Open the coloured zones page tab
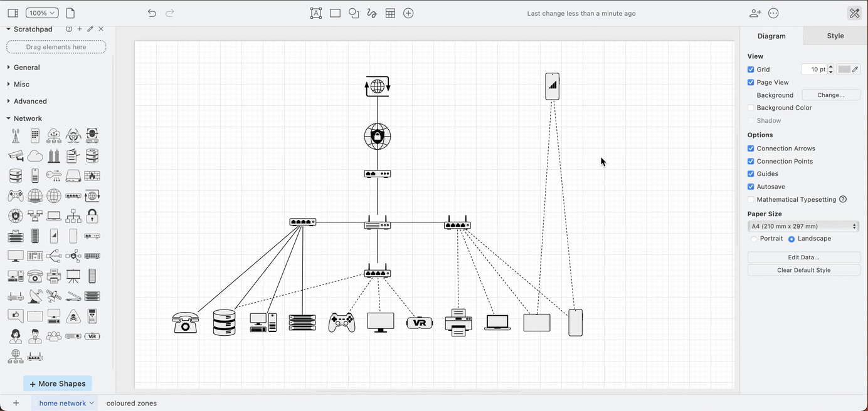The height and width of the screenshot is (411, 868). 131,403
